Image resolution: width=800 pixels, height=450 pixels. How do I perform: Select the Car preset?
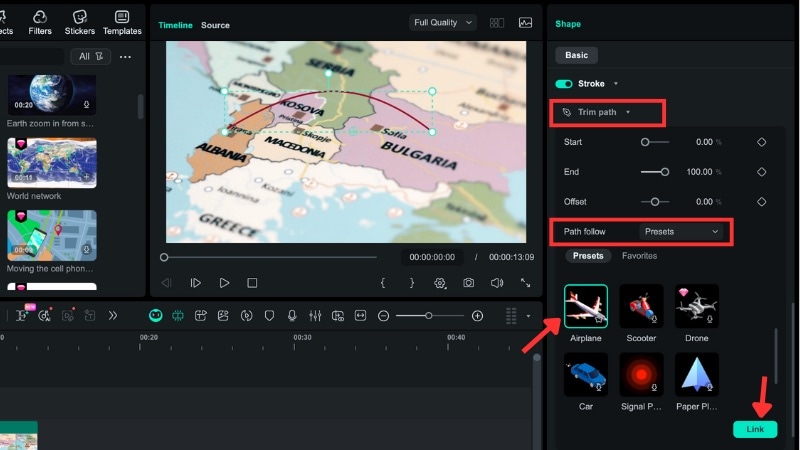pyautogui.click(x=586, y=374)
